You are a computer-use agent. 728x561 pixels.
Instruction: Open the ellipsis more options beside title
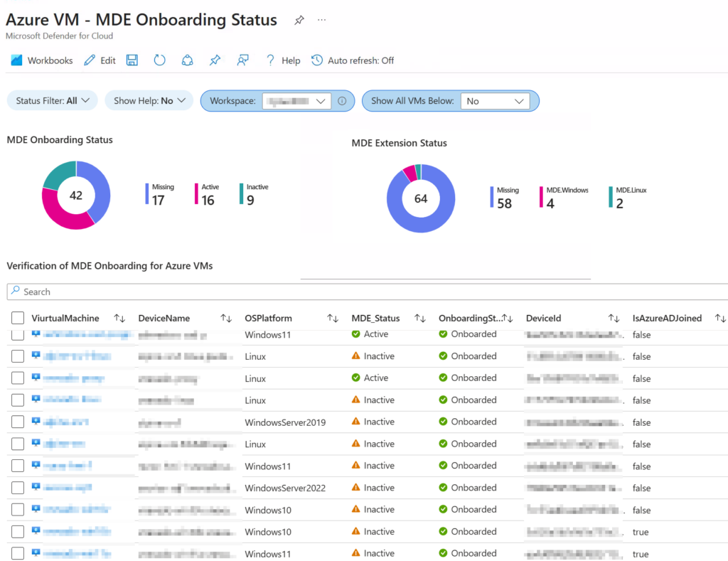322,21
